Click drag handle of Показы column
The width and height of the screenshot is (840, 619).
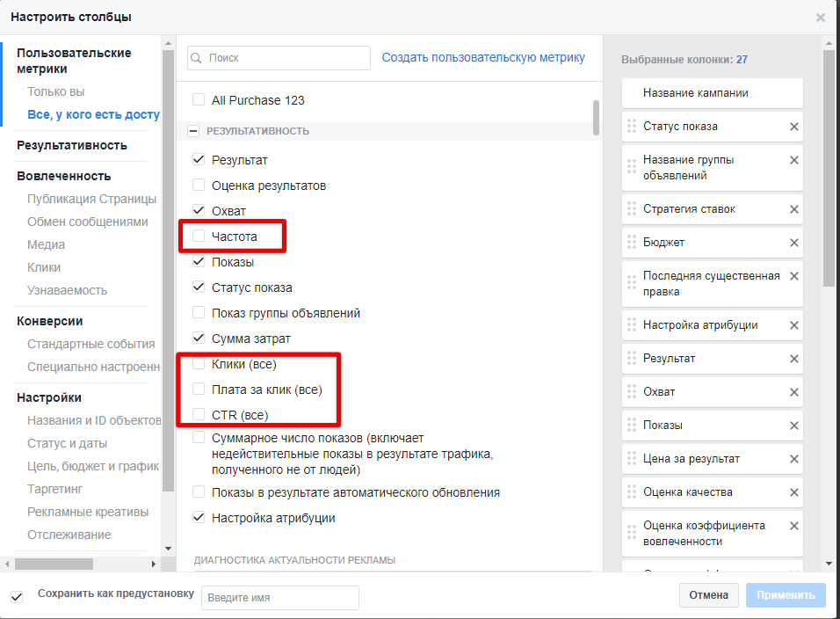click(x=631, y=426)
